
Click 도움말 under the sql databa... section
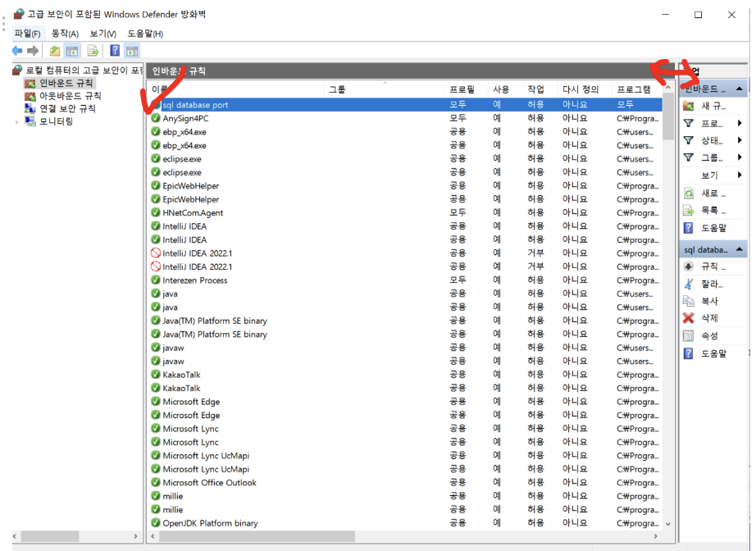point(712,353)
